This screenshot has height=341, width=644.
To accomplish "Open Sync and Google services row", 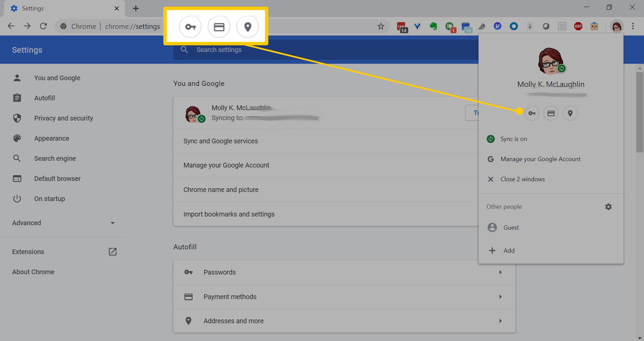I will [326, 141].
